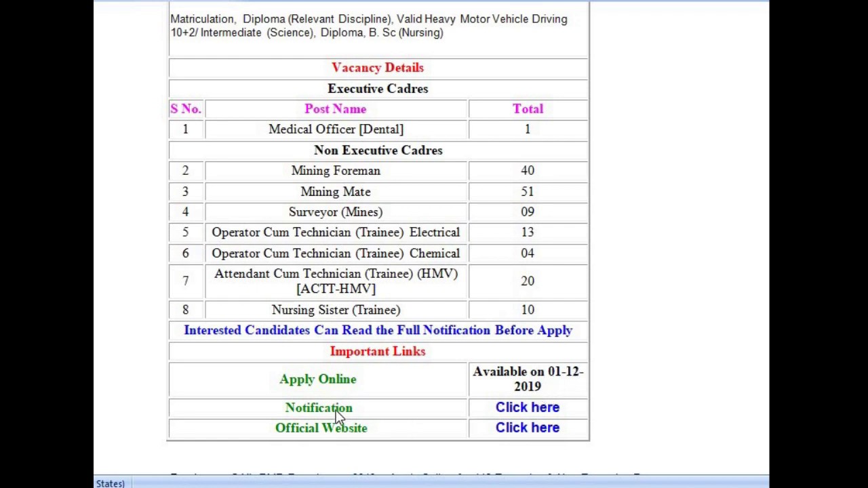Click 'States)' status bar text
Screen dimensions: 868x488
tap(110, 483)
